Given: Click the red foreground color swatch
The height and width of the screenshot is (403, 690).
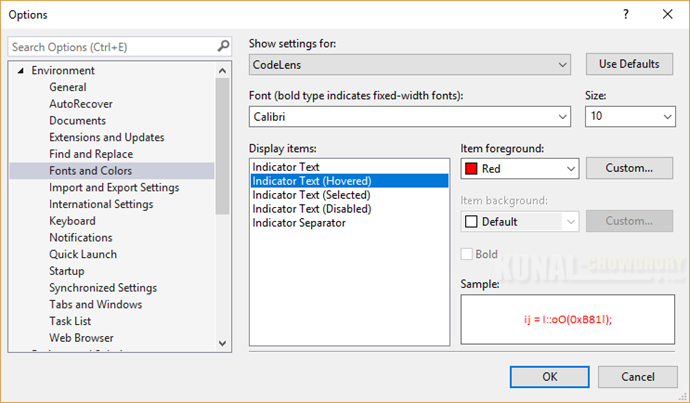Looking at the screenshot, I should tap(471, 169).
